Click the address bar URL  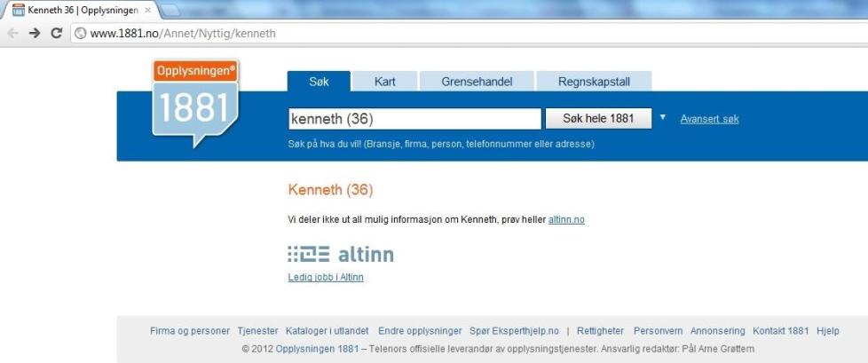(x=183, y=34)
